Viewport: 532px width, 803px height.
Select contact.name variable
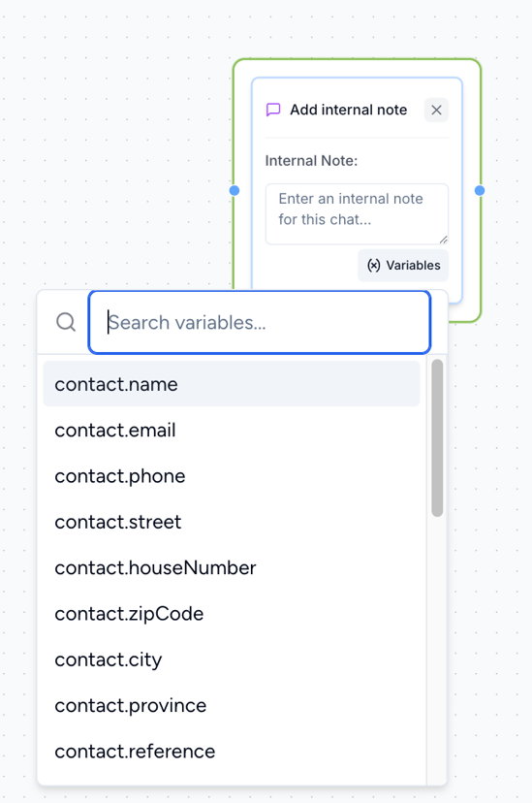(232, 384)
